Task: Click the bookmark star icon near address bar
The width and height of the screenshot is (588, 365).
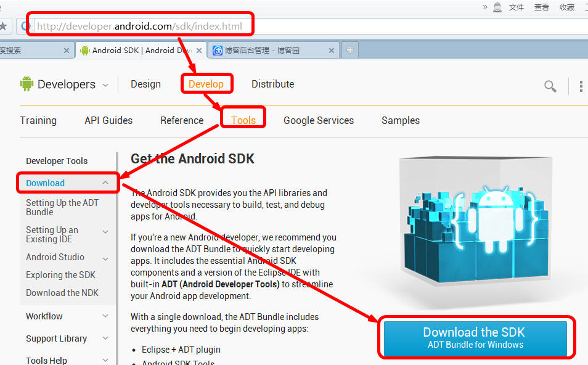Action: [x=3, y=26]
